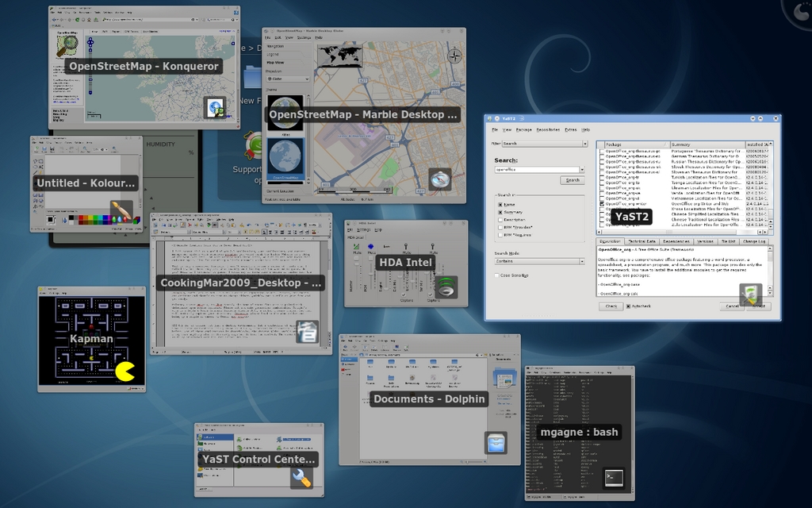Click the bash terminal icon overlay
The height and width of the screenshot is (508, 812).
click(x=614, y=478)
